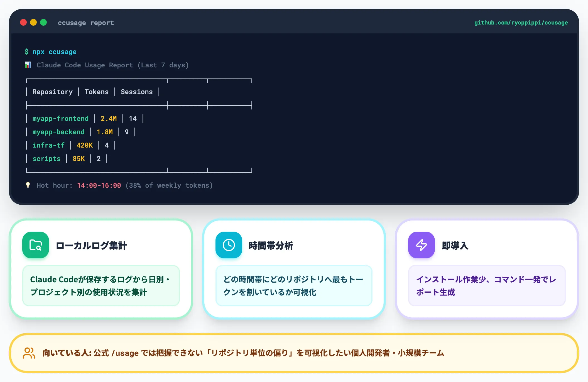This screenshot has width=588, height=382.
Task: Select the myapp-backend repository name
Action: pos(58,132)
